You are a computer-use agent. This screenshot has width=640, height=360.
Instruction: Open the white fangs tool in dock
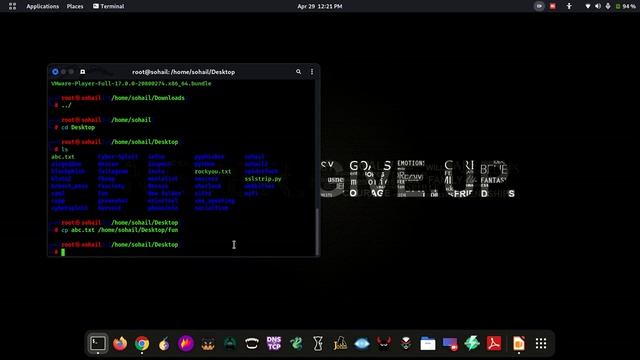[x=252, y=344]
